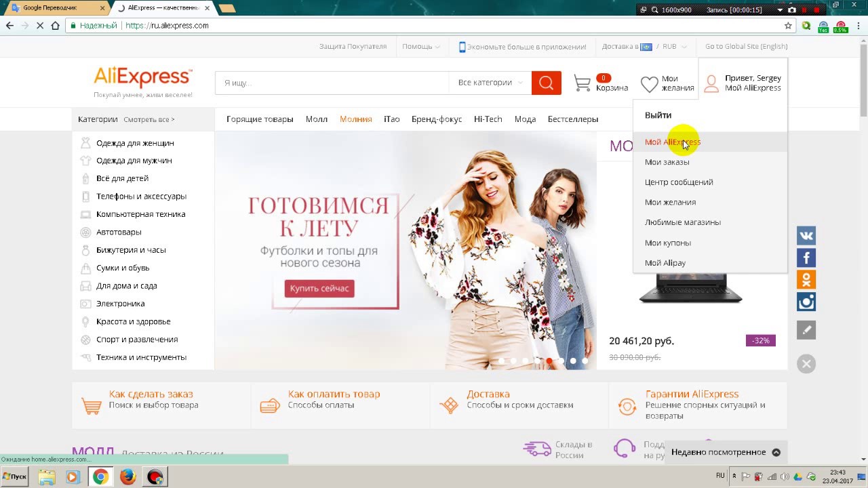Select Мой AliExpress in the account menu
Image resolution: width=868 pixels, height=488 pixels.
coord(710,142)
